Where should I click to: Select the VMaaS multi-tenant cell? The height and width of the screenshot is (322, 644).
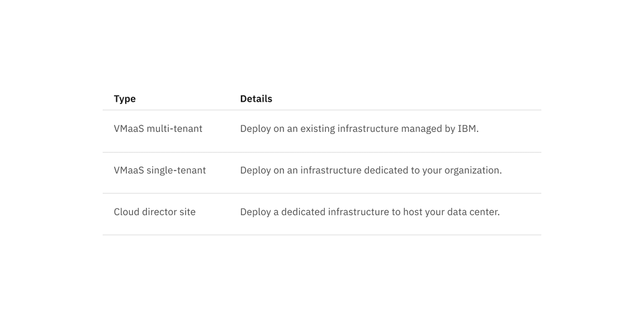(158, 129)
